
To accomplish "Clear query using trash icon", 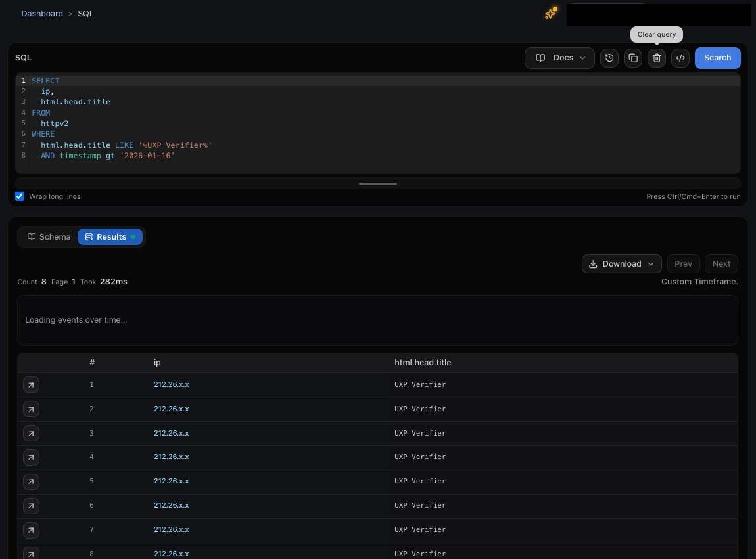I will pyautogui.click(x=657, y=58).
